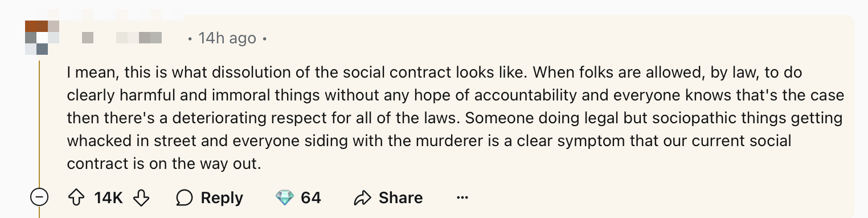Open awards via the diamond icon

pos(284,198)
